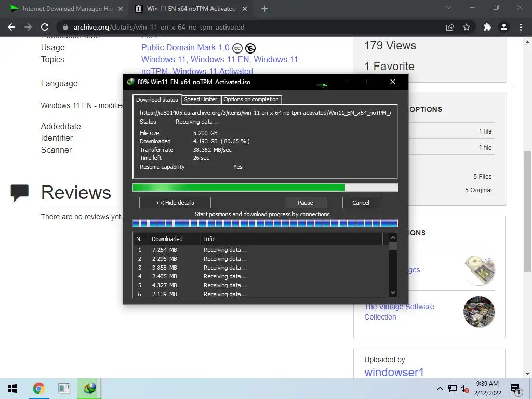532x399 pixels.
Task: Select connection row 1 with 7.264 MB
Action: 261,250
